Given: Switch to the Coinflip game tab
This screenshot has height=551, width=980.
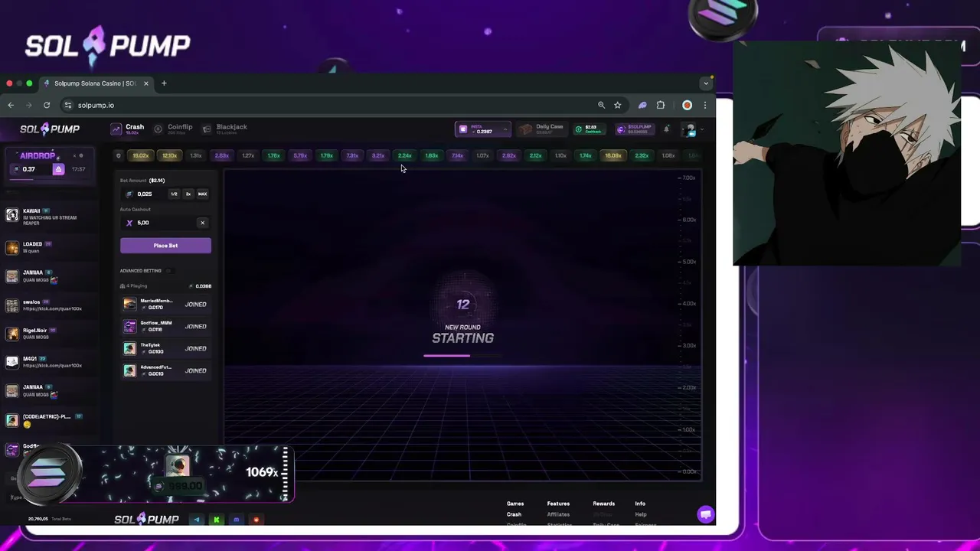Looking at the screenshot, I should tap(173, 129).
